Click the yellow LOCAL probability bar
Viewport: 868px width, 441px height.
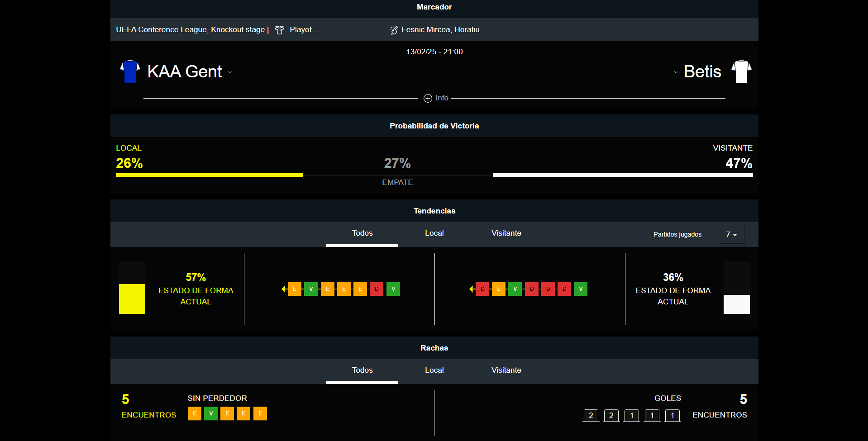pos(209,175)
